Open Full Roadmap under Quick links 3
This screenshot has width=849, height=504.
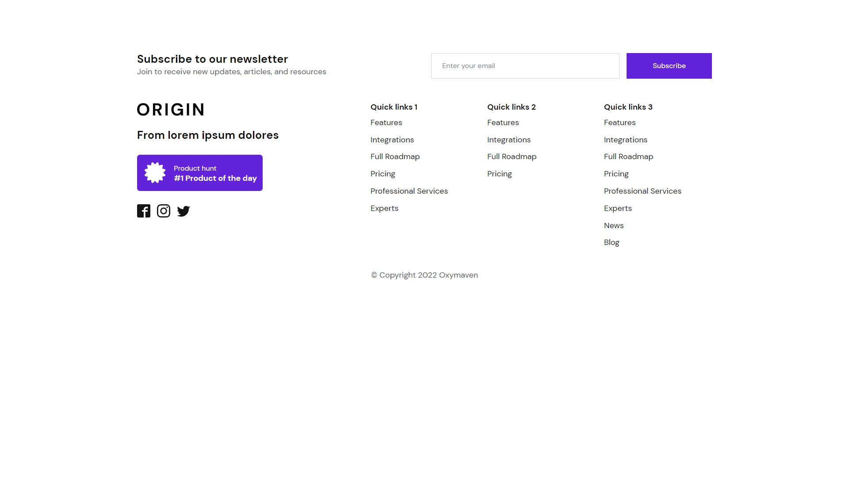(x=629, y=157)
